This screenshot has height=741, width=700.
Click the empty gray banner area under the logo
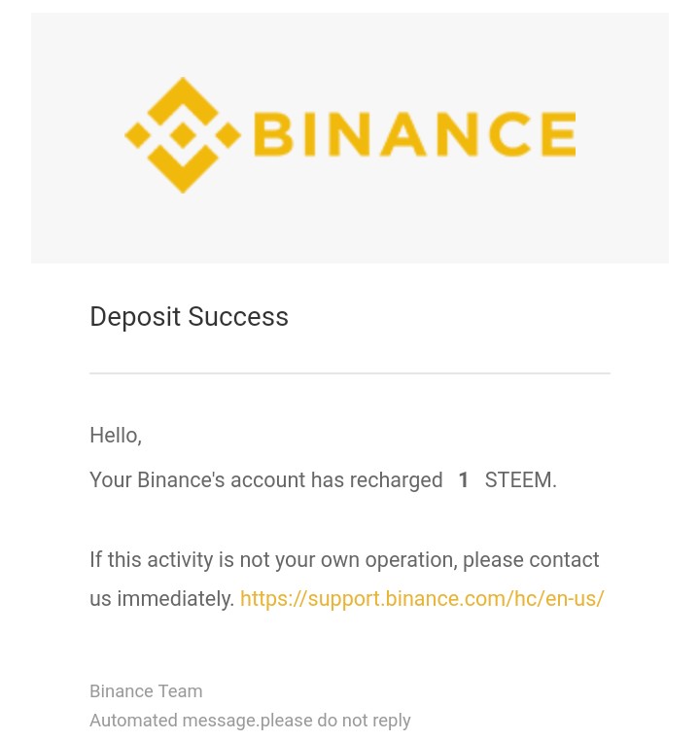(350, 229)
